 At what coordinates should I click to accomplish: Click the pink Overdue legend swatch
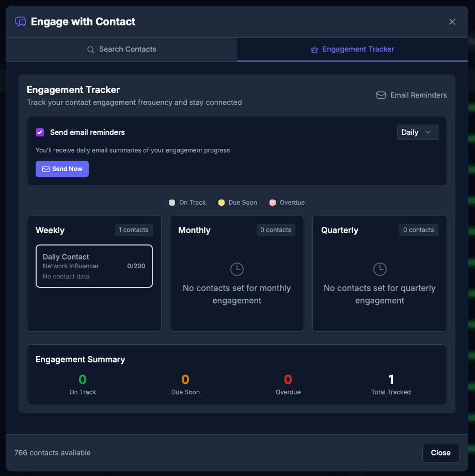click(273, 203)
